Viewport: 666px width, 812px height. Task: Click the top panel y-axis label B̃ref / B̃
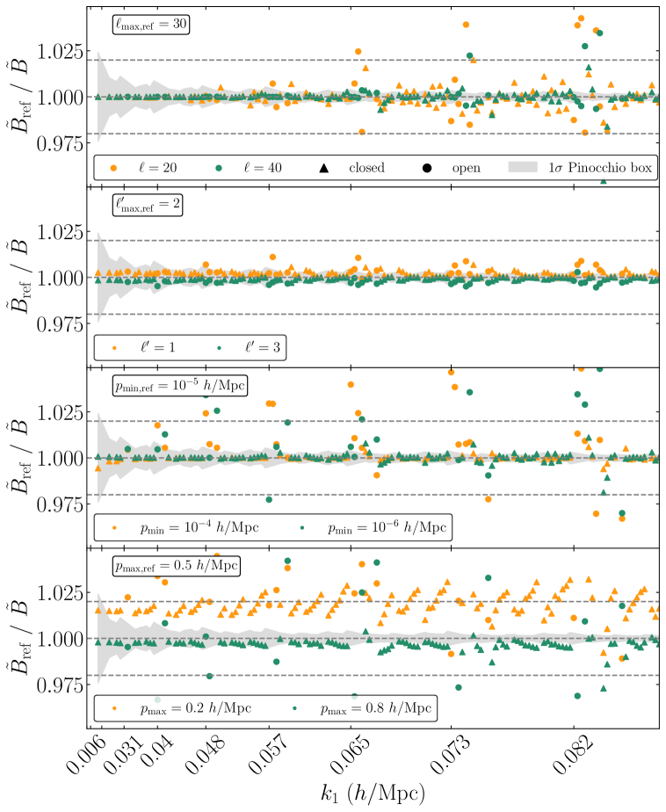click(20, 97)
